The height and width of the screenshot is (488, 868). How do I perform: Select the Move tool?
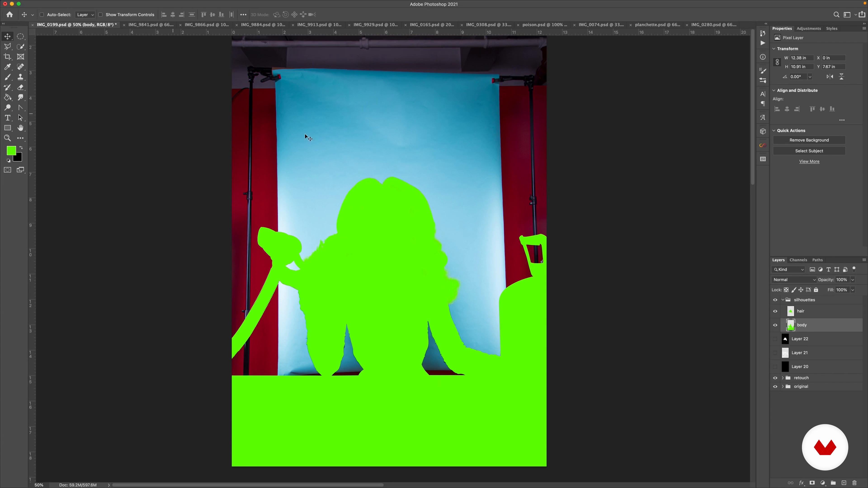point(7,36)
